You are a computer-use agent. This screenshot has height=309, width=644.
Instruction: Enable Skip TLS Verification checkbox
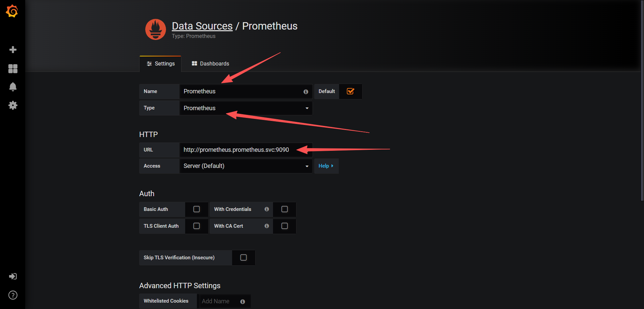pos(244,258)
